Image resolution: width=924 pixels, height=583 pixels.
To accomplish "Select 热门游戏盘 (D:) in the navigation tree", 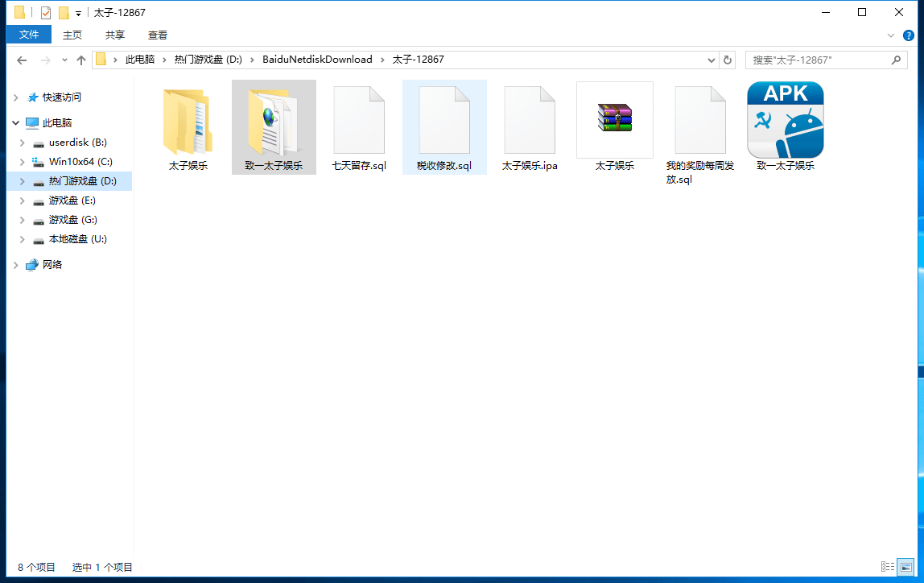I will tap(82, 181).
